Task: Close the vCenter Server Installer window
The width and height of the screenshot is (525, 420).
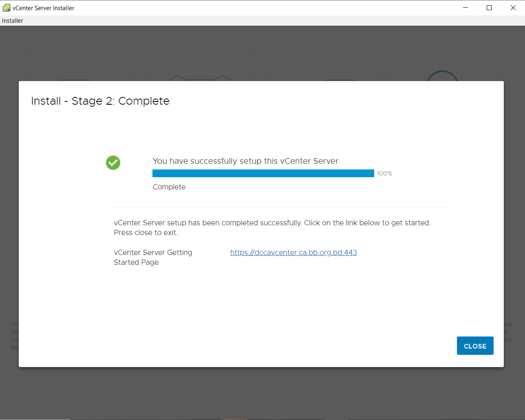Action: 513,8
